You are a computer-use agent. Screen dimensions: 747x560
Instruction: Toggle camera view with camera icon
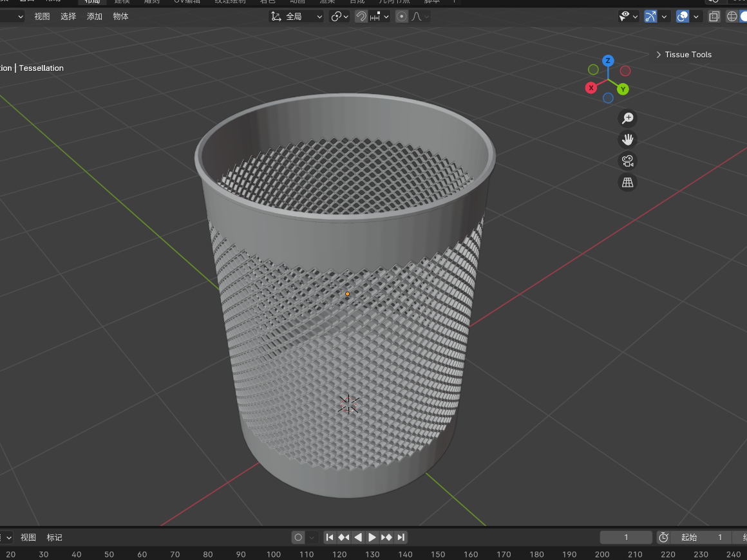[627, 161]
